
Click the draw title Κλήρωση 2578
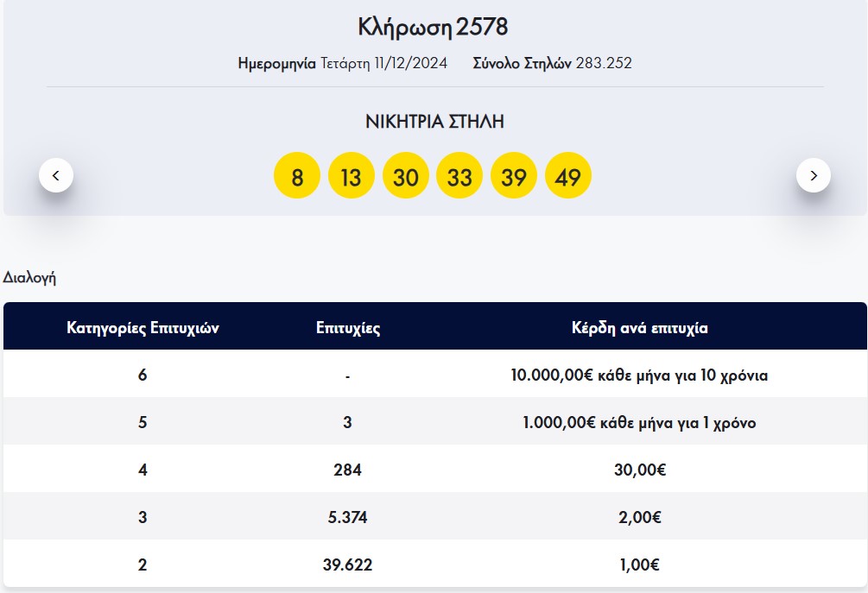434,27
